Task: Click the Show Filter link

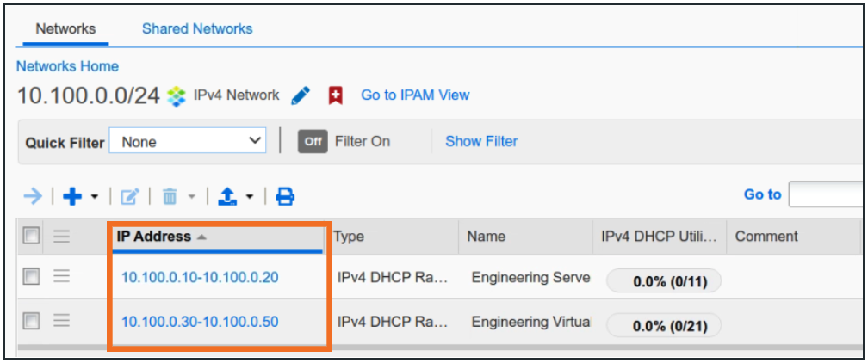Action: (481, 141)
